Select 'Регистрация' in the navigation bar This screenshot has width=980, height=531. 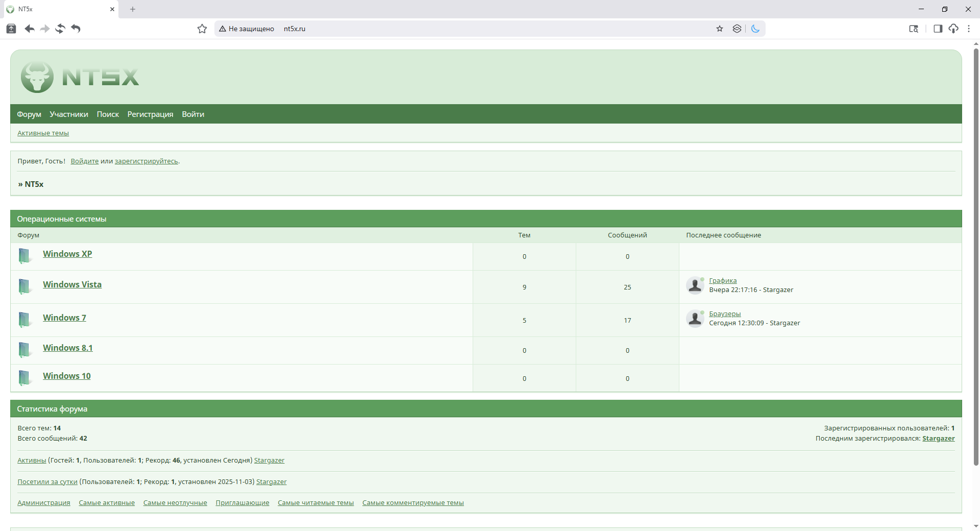click(x=150, y=114)
